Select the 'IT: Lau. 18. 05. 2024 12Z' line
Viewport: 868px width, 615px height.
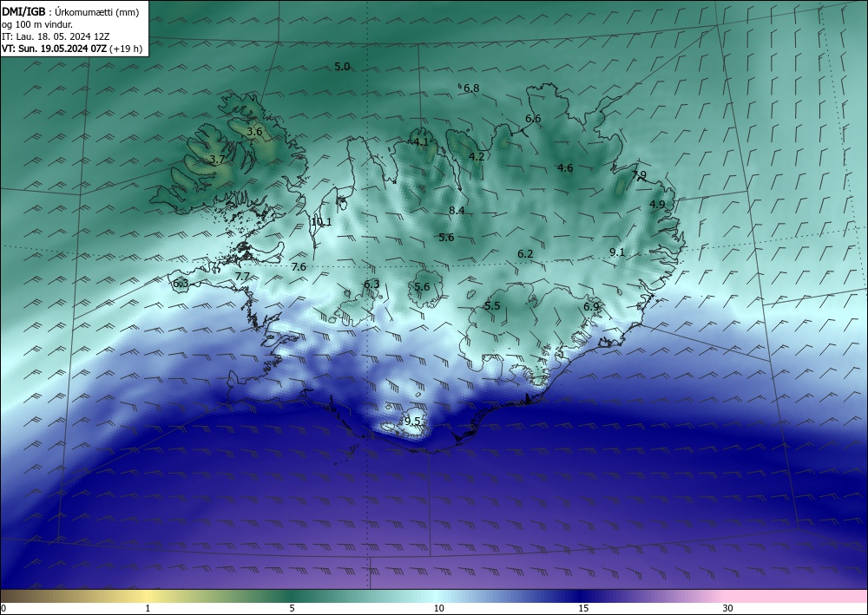tap(56, 36)
